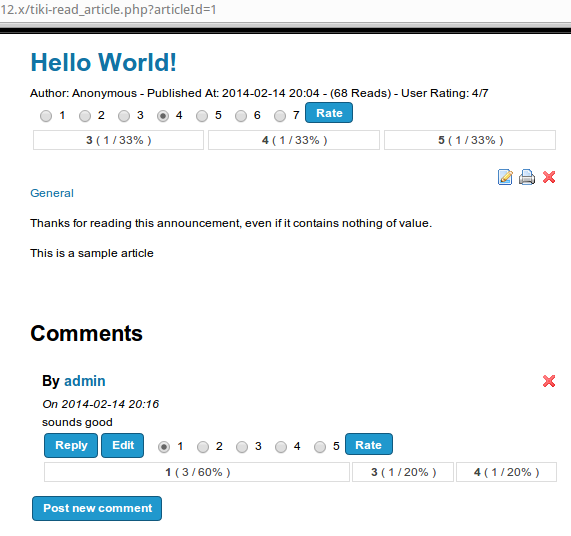Screen dimensions: 571x536
Task: Open the General topic link
Action: tap(52, 193)
